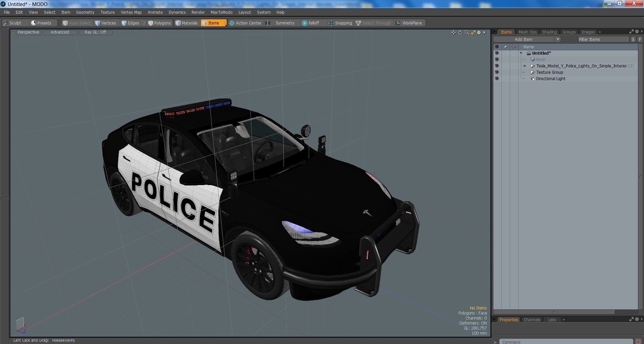This screenshot has height=344, width=644.
Task: Click the S button beside Filter Items
Action: pos(633,39)
